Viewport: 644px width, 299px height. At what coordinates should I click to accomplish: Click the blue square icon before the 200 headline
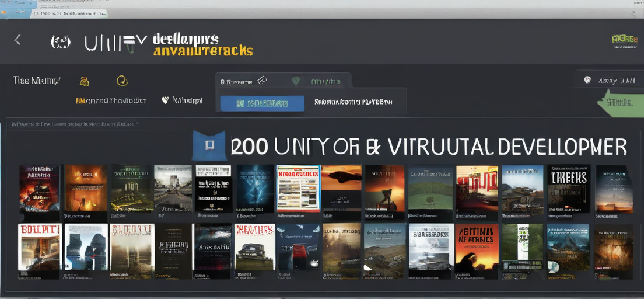(209, 145)
